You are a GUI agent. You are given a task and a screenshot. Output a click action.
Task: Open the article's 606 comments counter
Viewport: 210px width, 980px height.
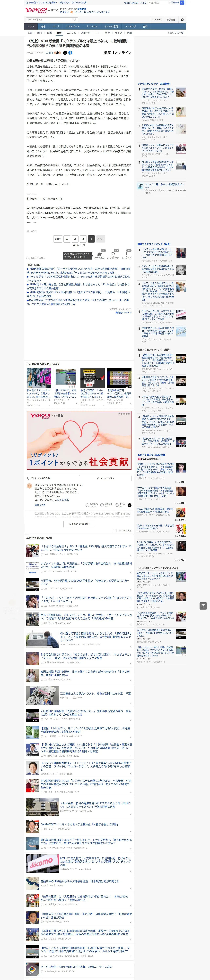click(x=50, y=53)
